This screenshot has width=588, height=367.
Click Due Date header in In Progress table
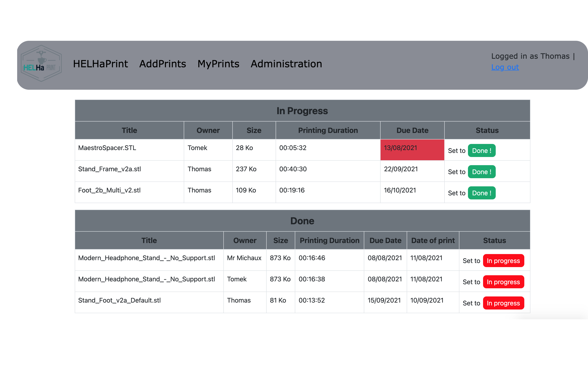[x=412, y=130]
